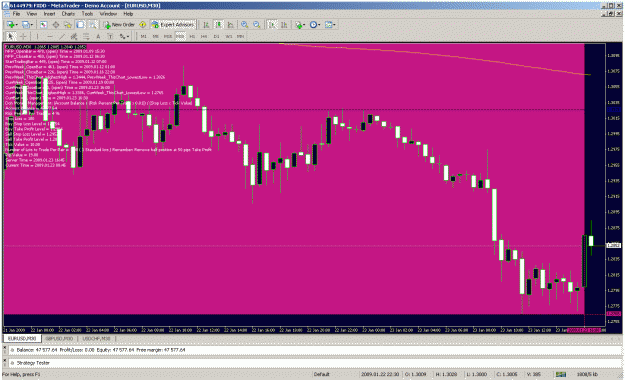Expand the Profiles dropdown arrow

pyautogui.click(x=32, y=25)
